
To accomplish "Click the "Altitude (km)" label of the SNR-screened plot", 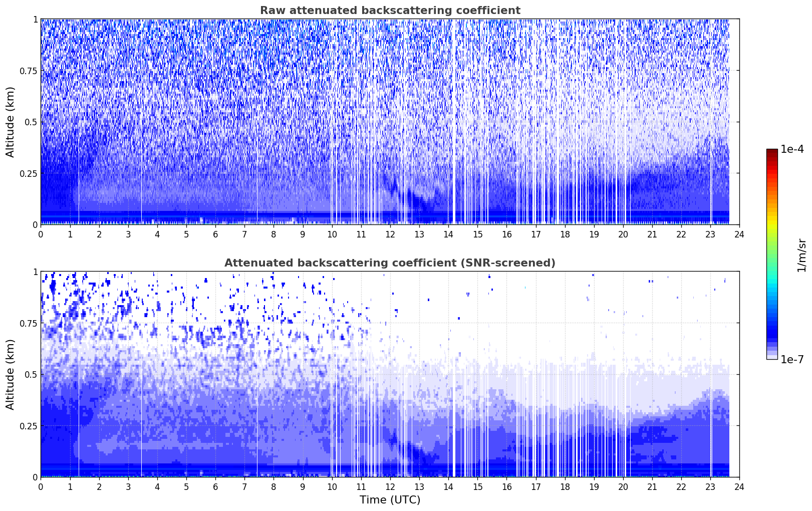I will [x=11, y=374].
